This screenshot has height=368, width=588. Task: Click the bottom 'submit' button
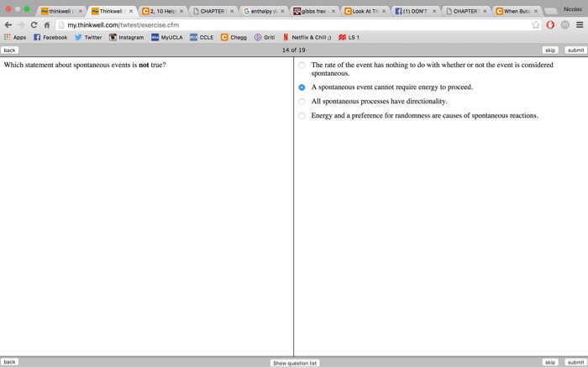pos(575,362)
